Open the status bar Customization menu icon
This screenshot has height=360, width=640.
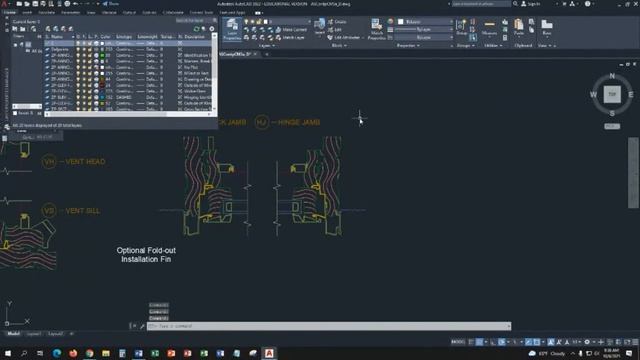635,342
